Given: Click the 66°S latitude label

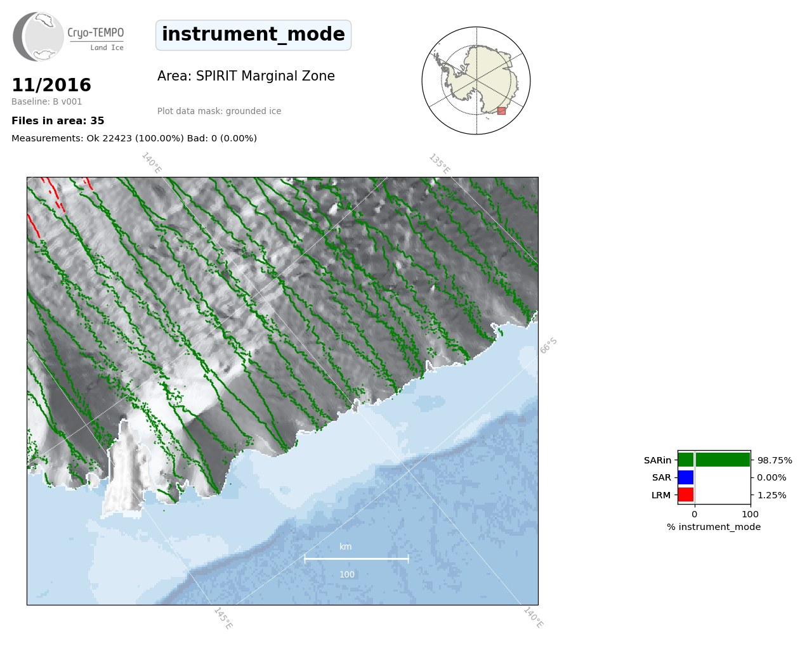Looking at the screenshot, I should 548,346.
